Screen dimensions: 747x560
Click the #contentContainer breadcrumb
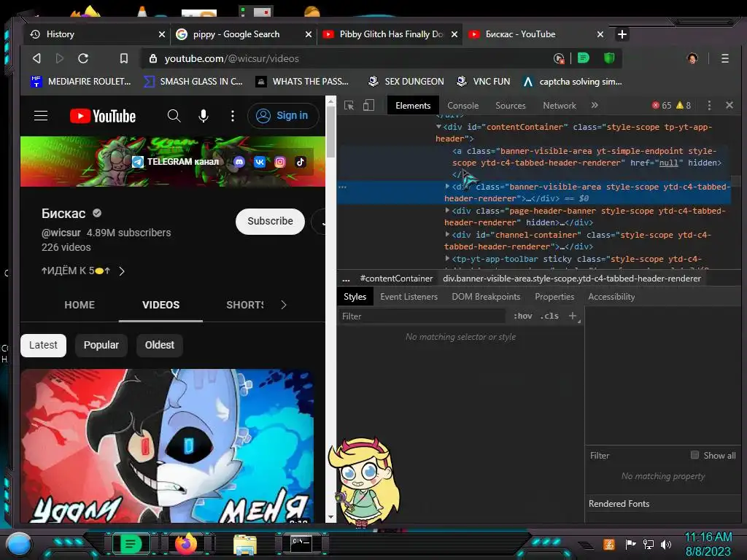pos(396,279)
